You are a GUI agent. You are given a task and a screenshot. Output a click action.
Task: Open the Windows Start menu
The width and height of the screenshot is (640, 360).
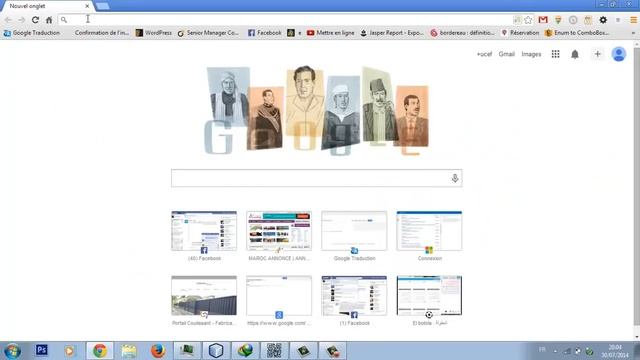12,351
